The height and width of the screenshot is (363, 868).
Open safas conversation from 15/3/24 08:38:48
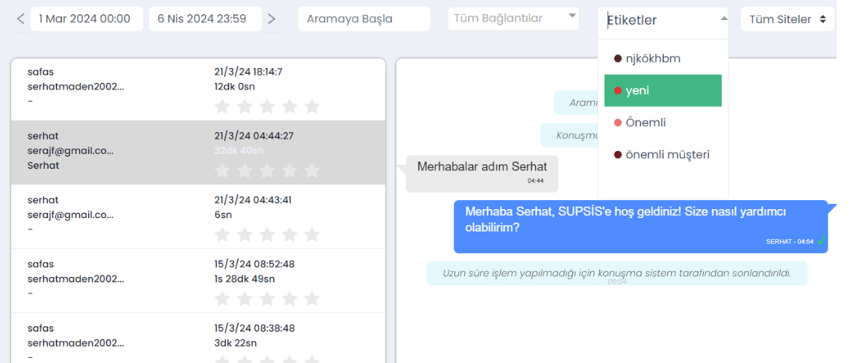coord(199,338)
